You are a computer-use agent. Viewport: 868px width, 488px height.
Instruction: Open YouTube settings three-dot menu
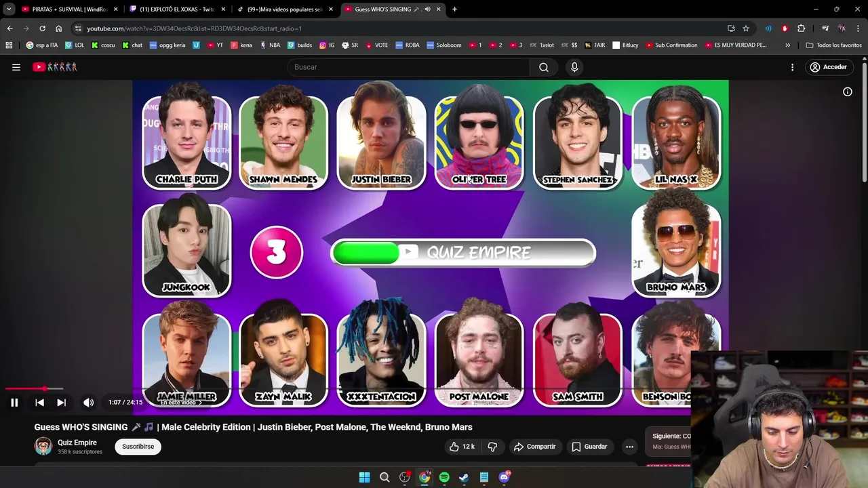click(792, 67)
